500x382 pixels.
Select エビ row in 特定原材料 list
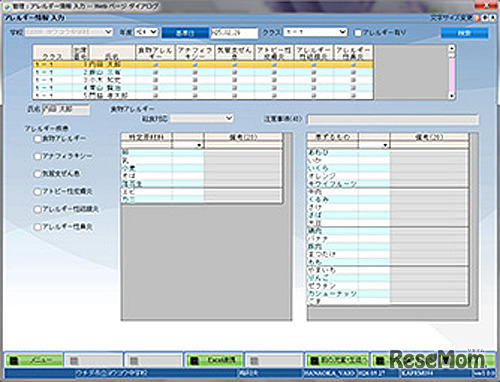[x=201, y=192]
